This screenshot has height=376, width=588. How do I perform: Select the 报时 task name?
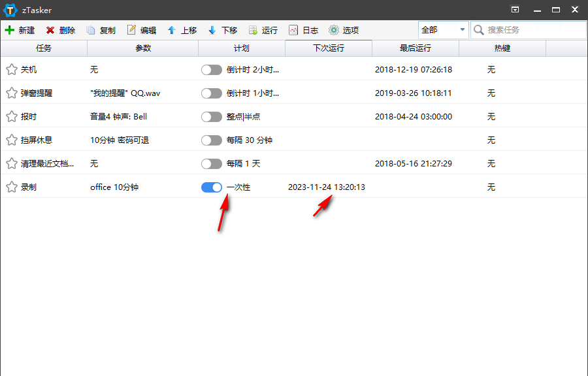click(x=29, y=117)
